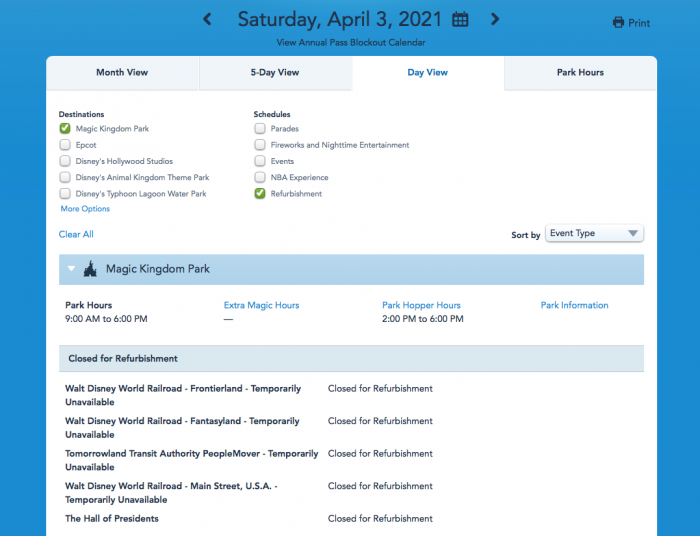This screenshot has height=536, width=700.
Task: Click the Print printer icon
Action: click(618, 23)
